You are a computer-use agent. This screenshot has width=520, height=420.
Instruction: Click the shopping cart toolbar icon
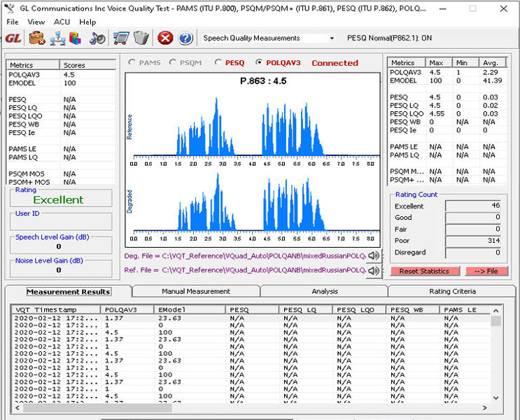pyautogui.click(x=121, y=38)
